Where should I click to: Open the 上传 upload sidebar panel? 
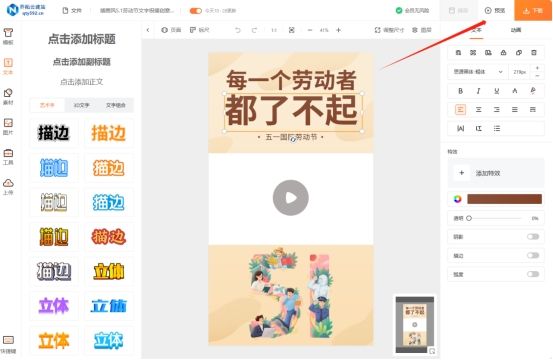coord(8,187)
